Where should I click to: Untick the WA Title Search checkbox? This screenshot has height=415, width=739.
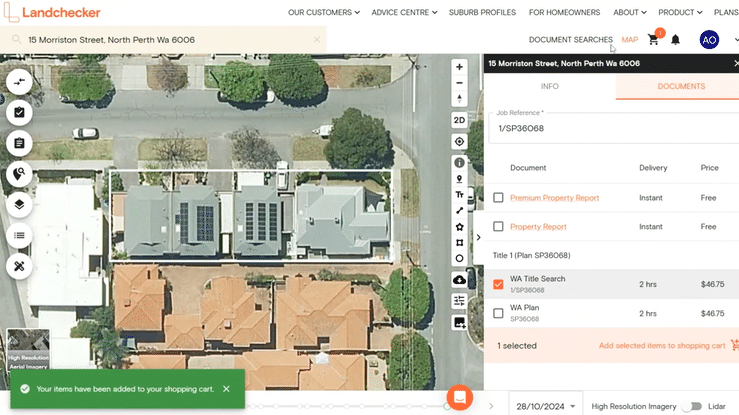tap(498, 284)
